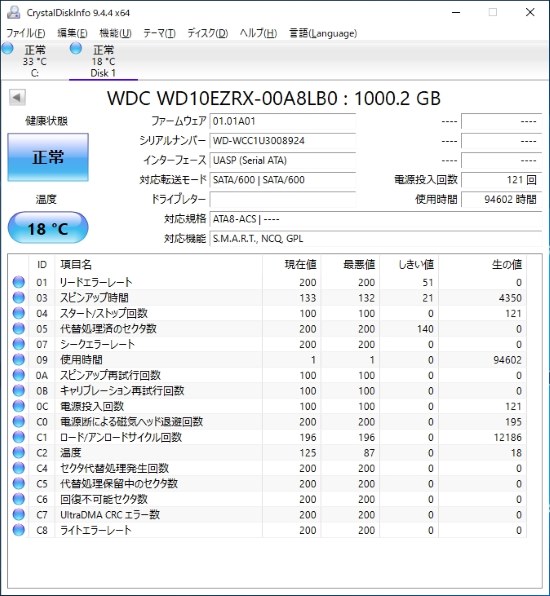Click raw value 94602 in 使用時間 row
Viewport: 550px width, 596px height.
tap(507, 360)
